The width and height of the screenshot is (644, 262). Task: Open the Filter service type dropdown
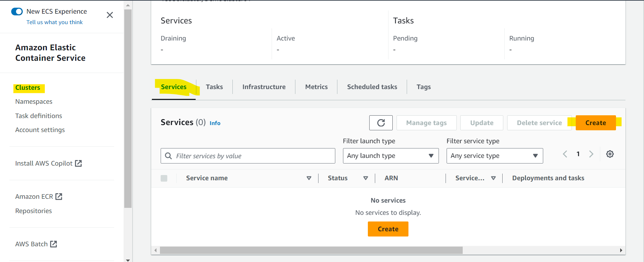tap(495, 156)
